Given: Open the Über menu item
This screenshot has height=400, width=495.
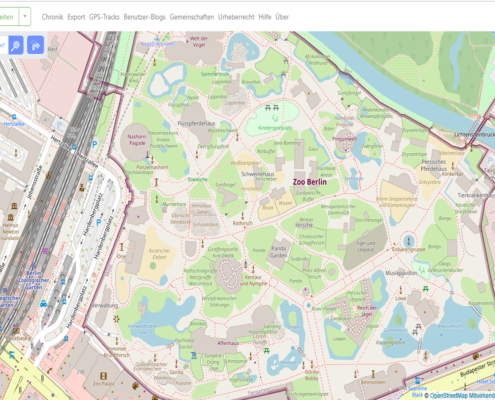Looking at the screenshot, I should [x=282, y=17].
